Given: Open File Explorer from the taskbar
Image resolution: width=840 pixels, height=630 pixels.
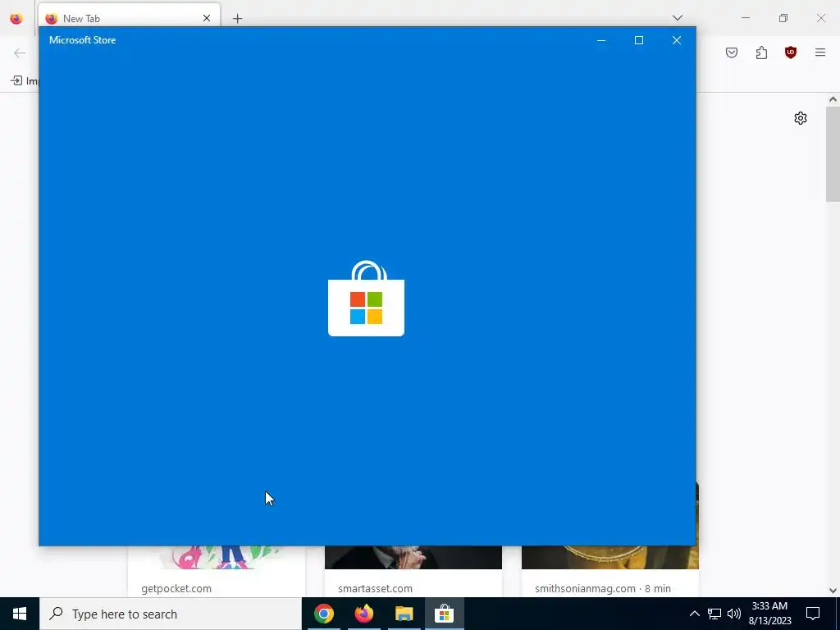Looking at the screenshot, I should [x=404, y=614].
